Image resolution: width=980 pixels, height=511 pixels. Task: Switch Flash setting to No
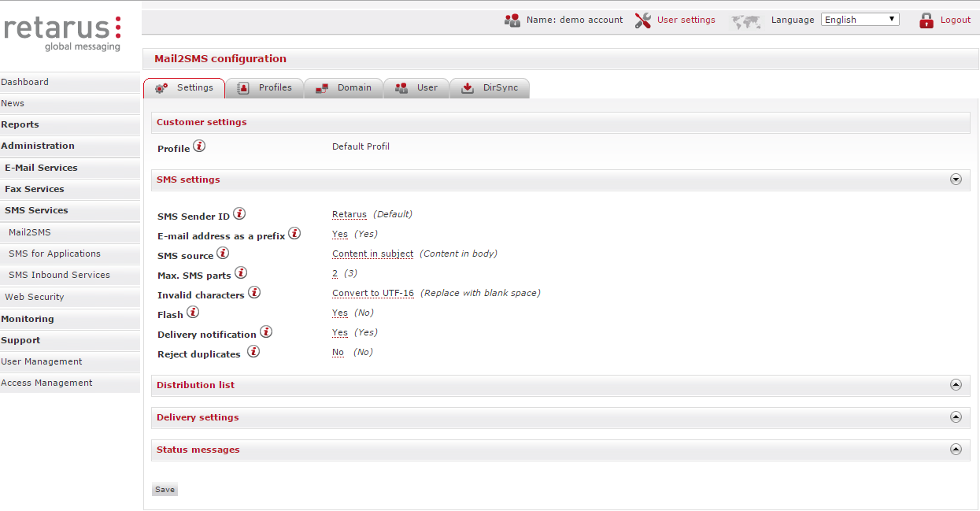[x=339, y=312]
